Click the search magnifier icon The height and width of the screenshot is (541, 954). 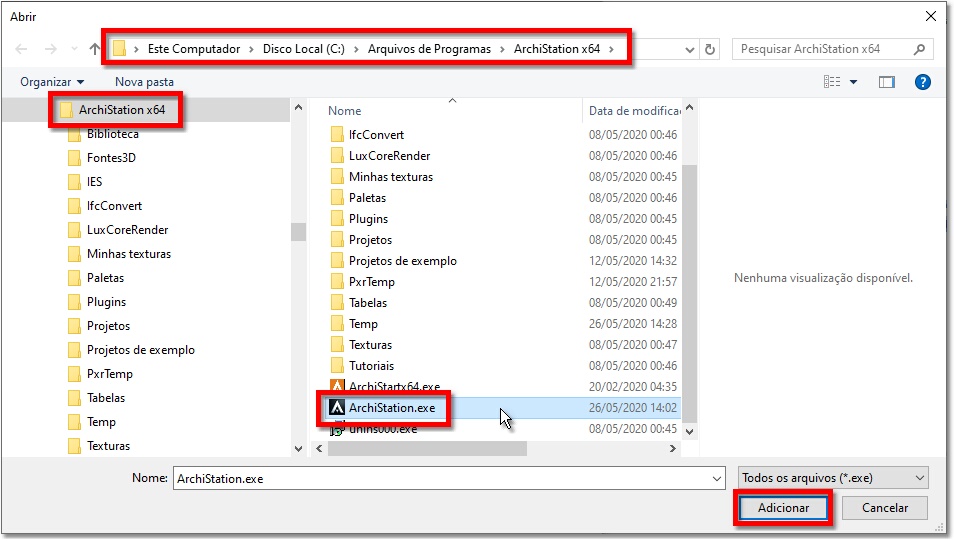pyautogui.click(x=919, y=49)
